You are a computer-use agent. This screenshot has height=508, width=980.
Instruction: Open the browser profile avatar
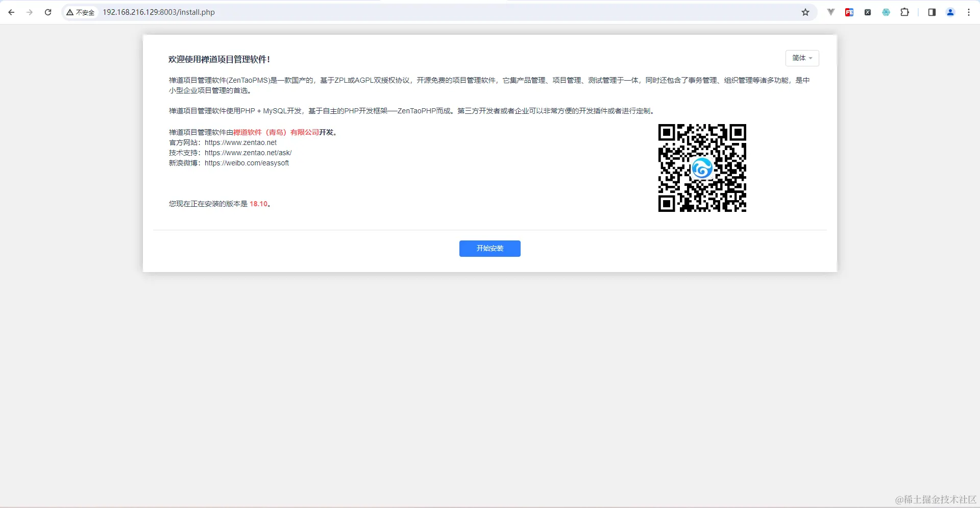click(x=950, y=12)
